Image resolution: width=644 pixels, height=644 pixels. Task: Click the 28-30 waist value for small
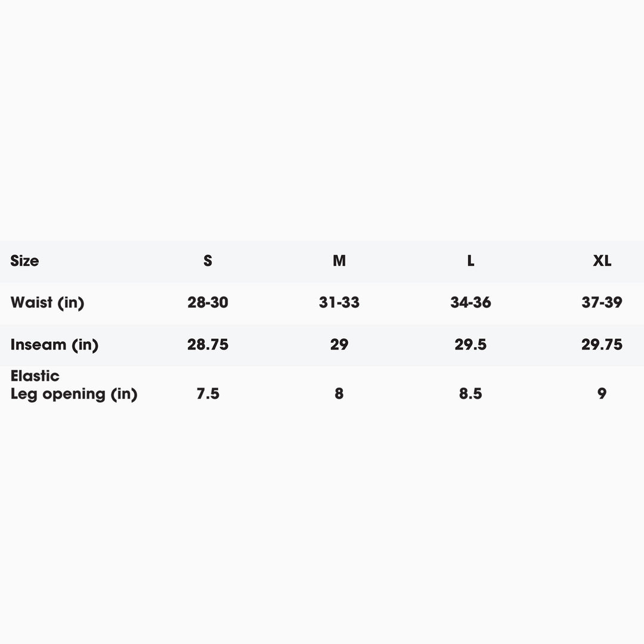(x=208, y=302)
